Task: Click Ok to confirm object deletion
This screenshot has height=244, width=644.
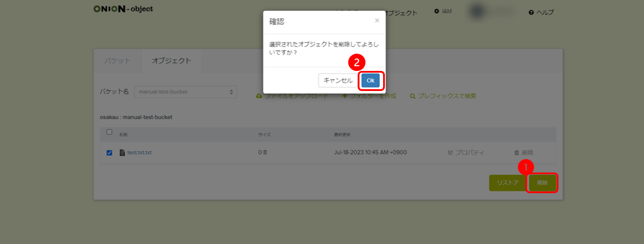Action: [370, 80]
